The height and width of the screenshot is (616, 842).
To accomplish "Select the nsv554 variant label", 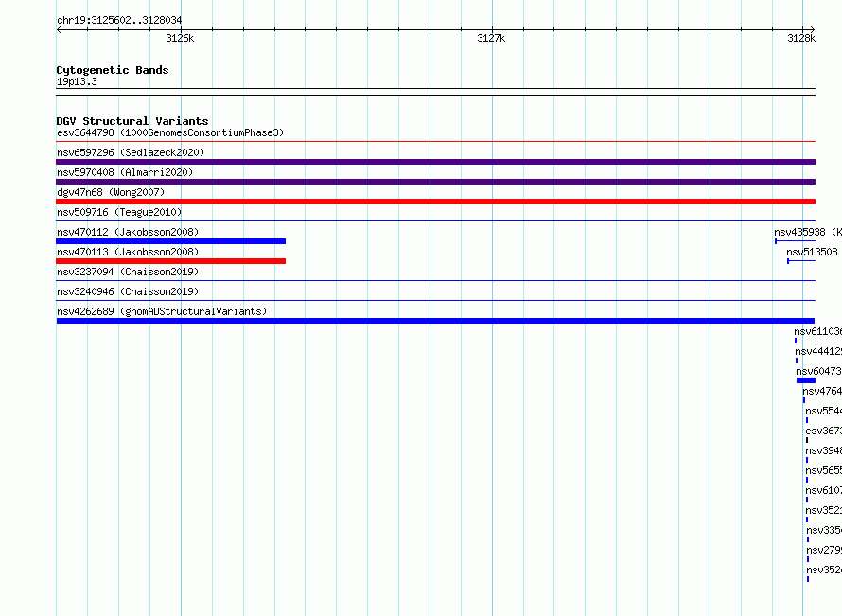I will [824, 411].
